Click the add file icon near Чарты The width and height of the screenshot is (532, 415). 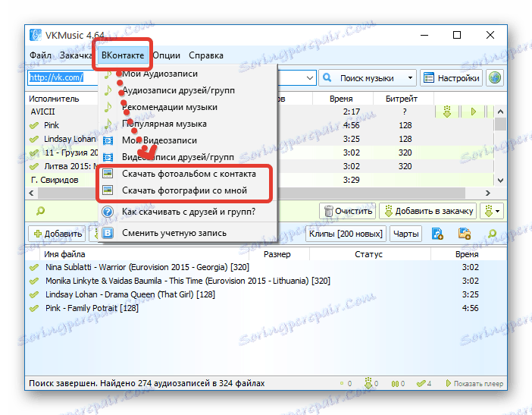click(x=437, y=234)
